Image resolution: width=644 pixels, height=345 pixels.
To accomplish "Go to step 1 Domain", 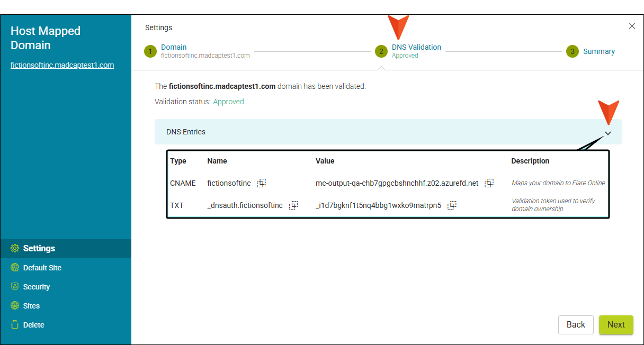I will 174,47.
